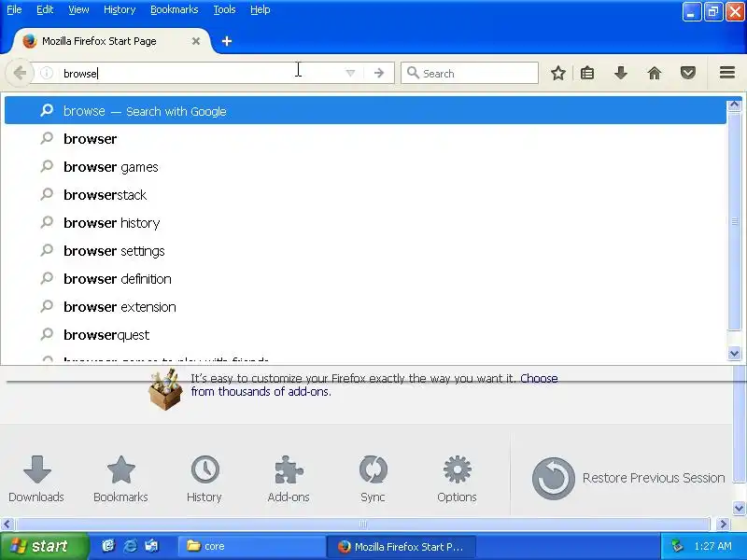Viewport: 747px width, 560px height.
Task: Close the Mozilla Firefox Start Page tab
Action: tap(196, 41)
